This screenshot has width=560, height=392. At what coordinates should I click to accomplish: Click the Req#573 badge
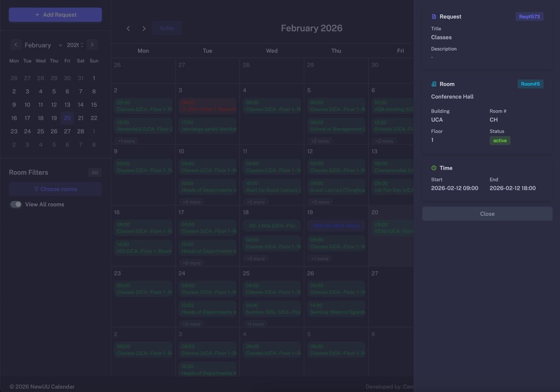point(529,17)
